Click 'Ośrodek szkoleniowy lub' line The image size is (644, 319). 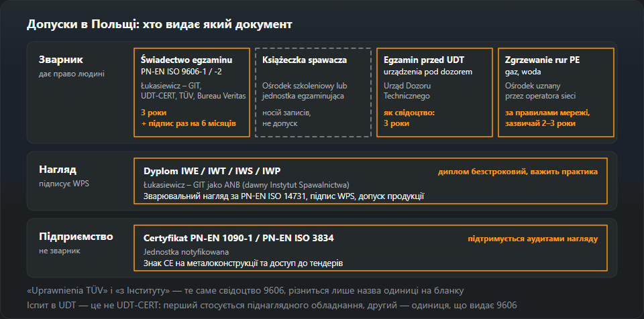(305, 86)
